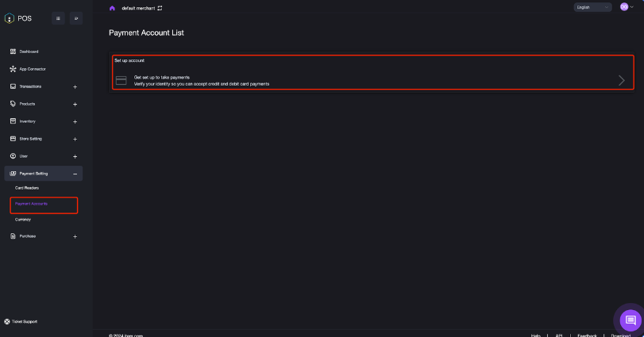Expand the Products submenu plus
Image resolution: width=644 pixels, height=337 pixels.
click(75, 104)
